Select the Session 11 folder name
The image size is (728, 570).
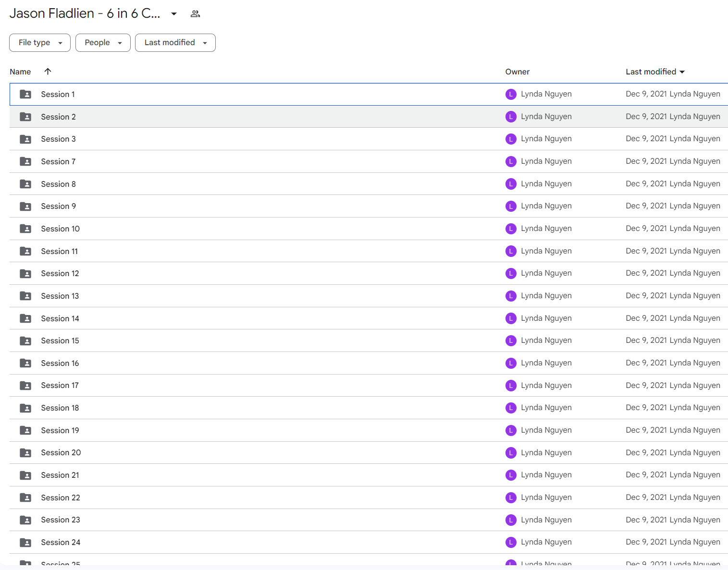(59, 251)
